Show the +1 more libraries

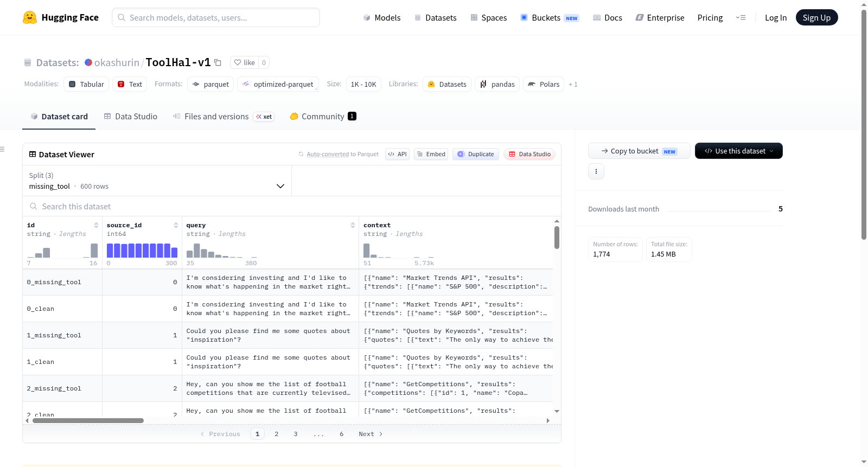click(x=573, y=85)
